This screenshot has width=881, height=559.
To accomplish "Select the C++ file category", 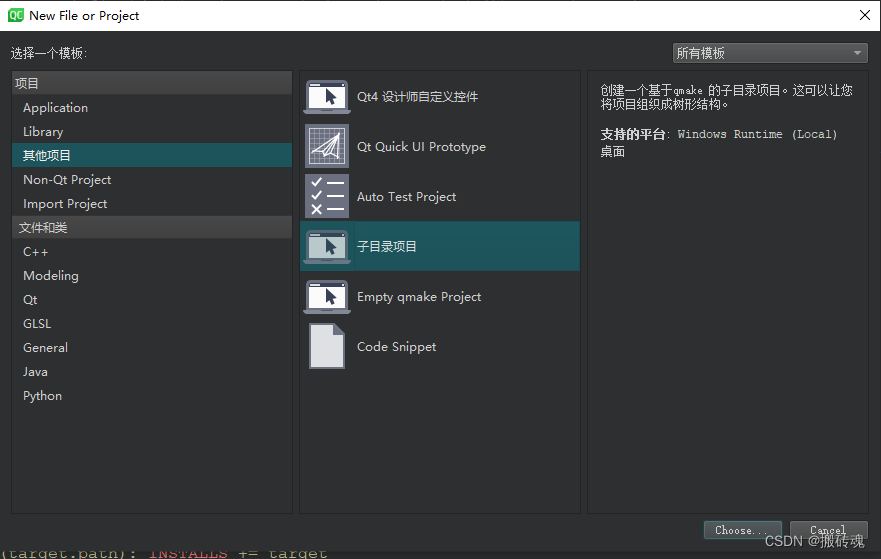I will click(x=152, y=252).
